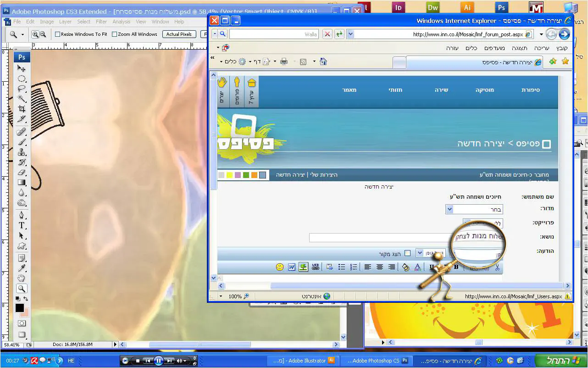This screenshot has height=368, width=588.
Task: Open the Filter menu in Photoshop
Action: point(101,22)
